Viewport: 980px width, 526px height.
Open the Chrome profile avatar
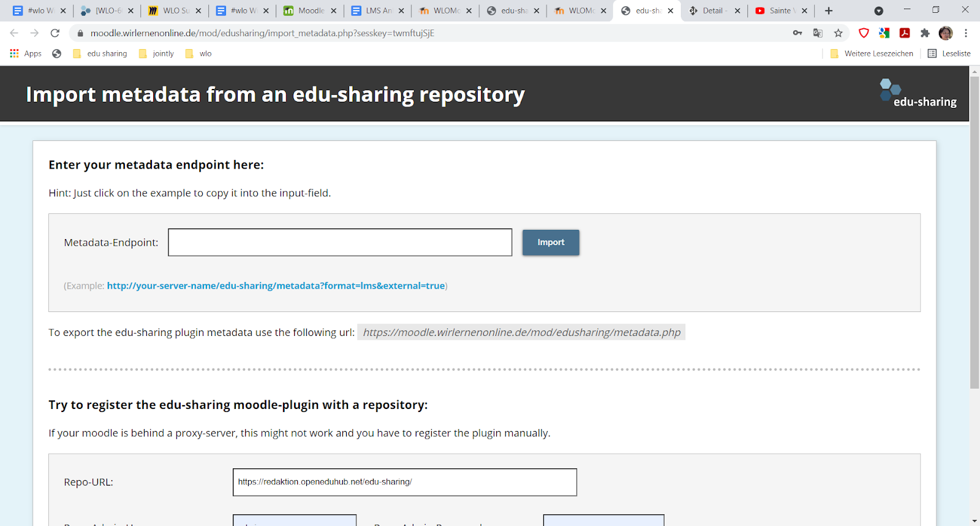click(x=946, y=33)
